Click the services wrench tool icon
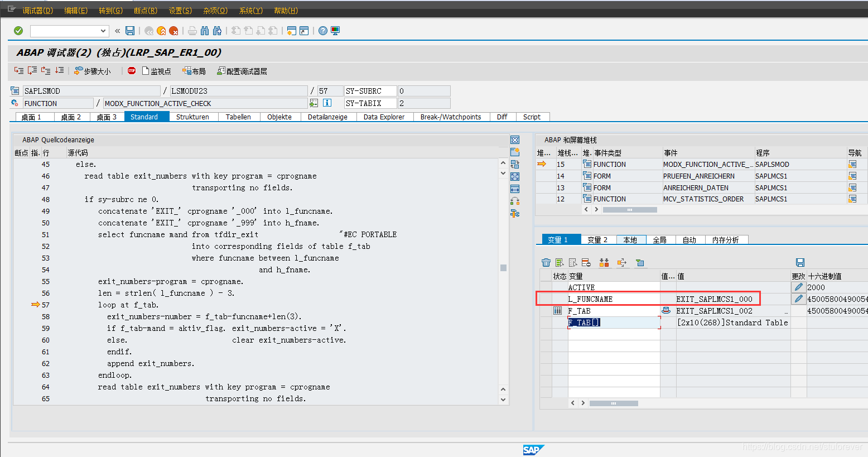Viewport: 868px width, 457px height. [515, 213]
